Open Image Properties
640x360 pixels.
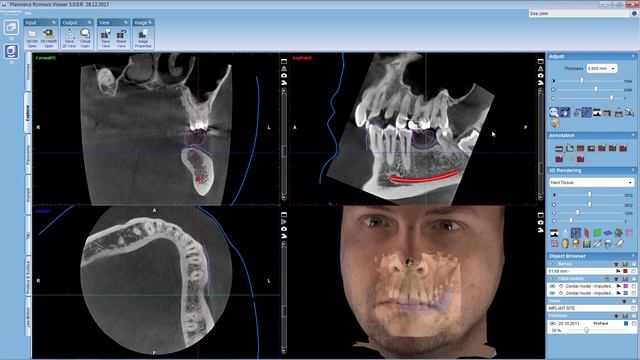[x=143, y=38]
